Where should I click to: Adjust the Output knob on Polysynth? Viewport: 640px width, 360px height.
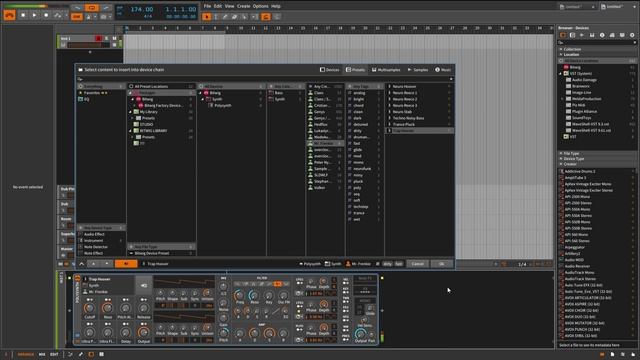(x=143, y=332)
